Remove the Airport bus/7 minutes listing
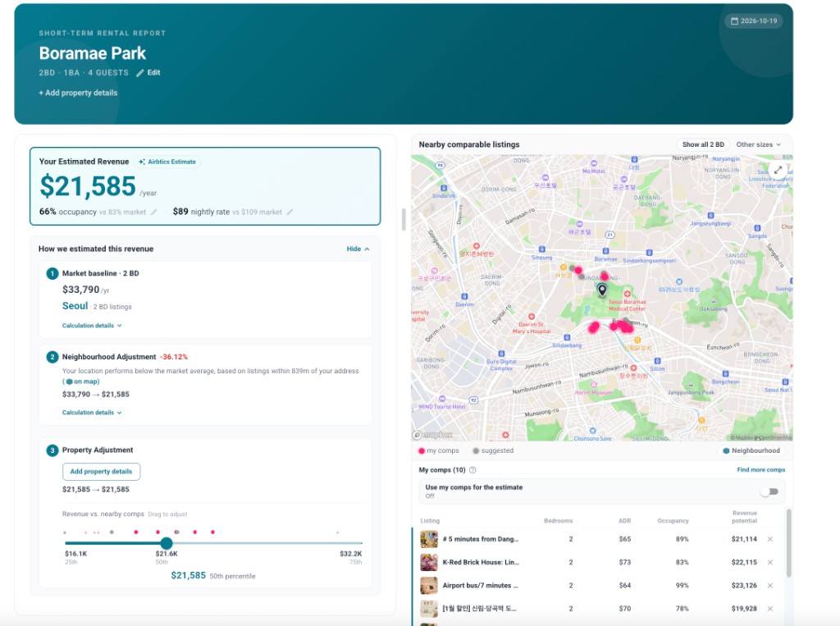Viewport: 840px width, 626px height. [x=769, y=585]
